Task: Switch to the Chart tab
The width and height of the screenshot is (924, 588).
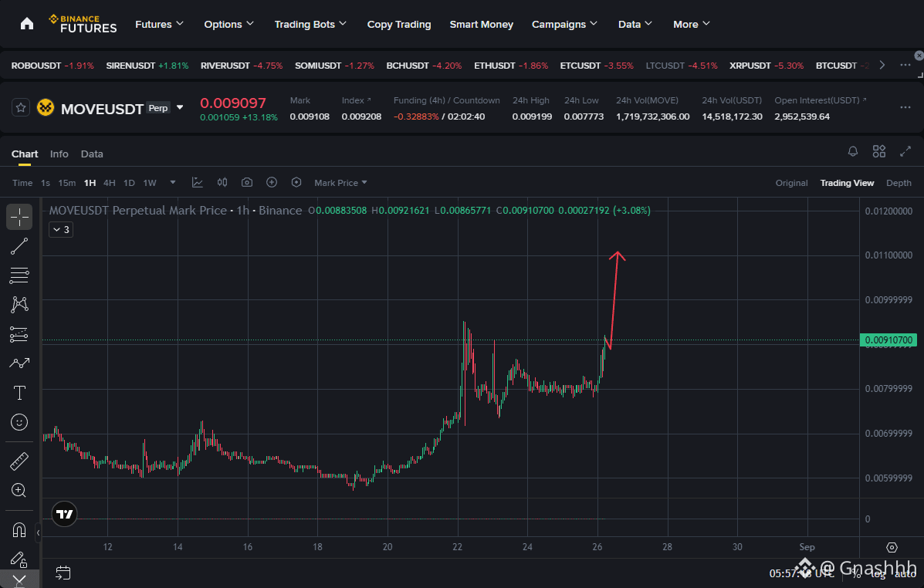Action: click(25, 154)
